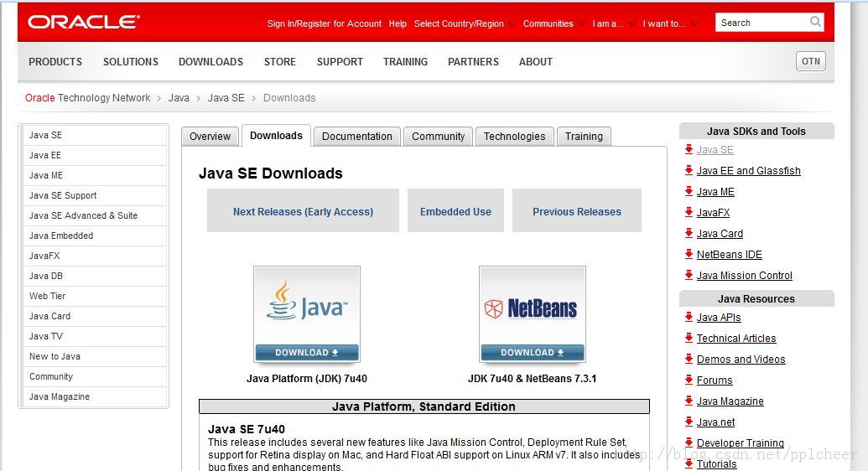Click the Java Platform JDK DOWNLOAD button
The image size is (868, 471).
click(307, 353)
